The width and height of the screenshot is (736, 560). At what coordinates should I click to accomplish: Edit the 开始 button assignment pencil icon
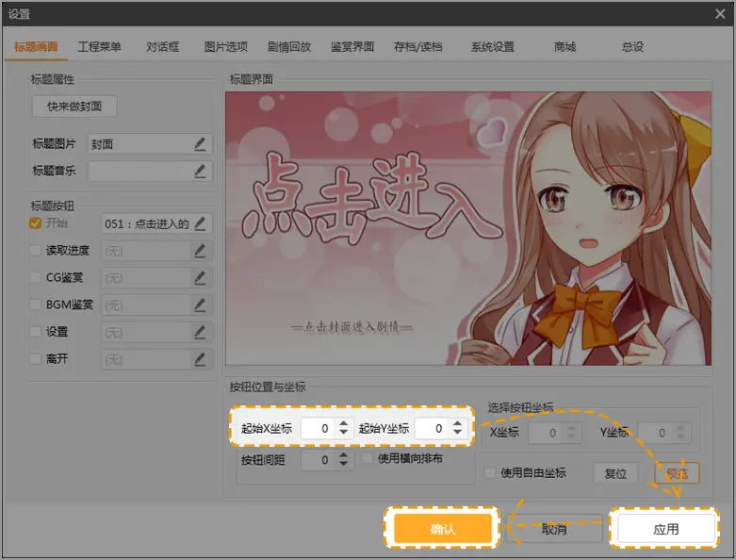point(200,223)
